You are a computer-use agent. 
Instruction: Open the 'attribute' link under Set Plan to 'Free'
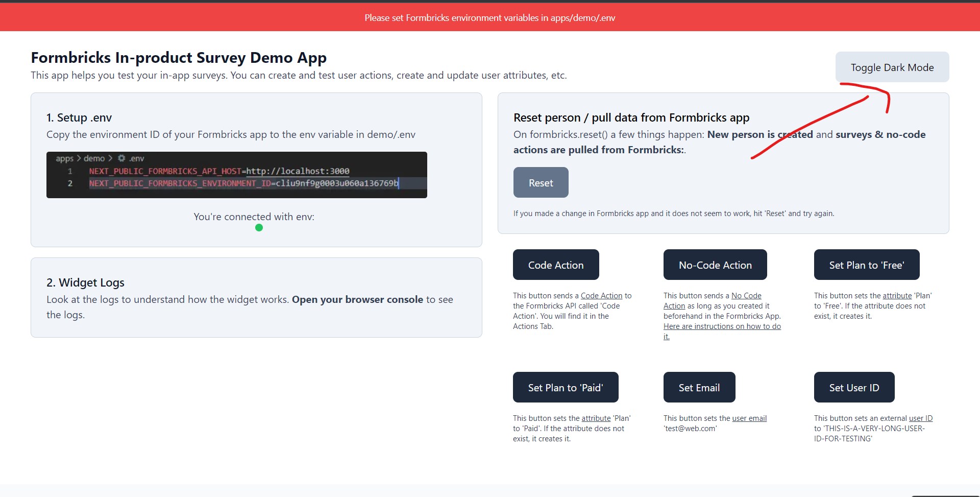898,295
